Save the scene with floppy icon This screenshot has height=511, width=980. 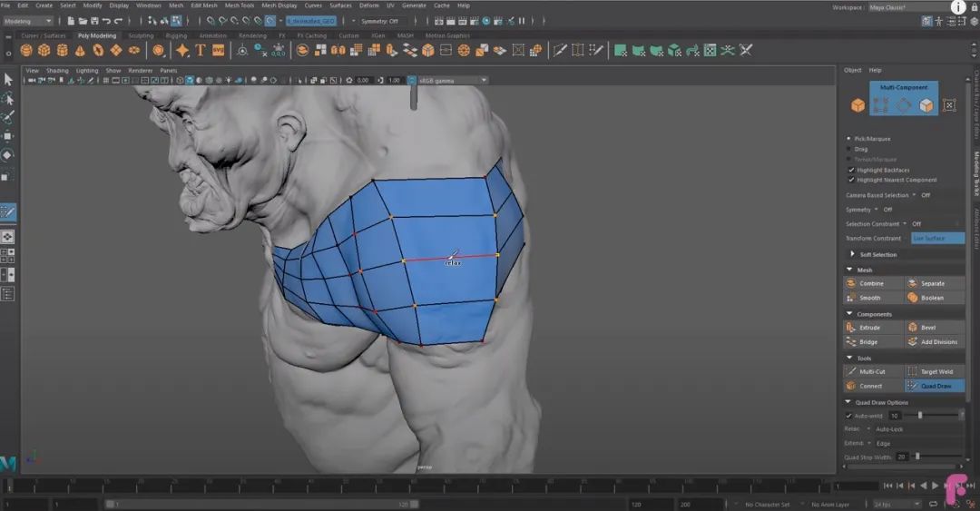coord(93,21)
